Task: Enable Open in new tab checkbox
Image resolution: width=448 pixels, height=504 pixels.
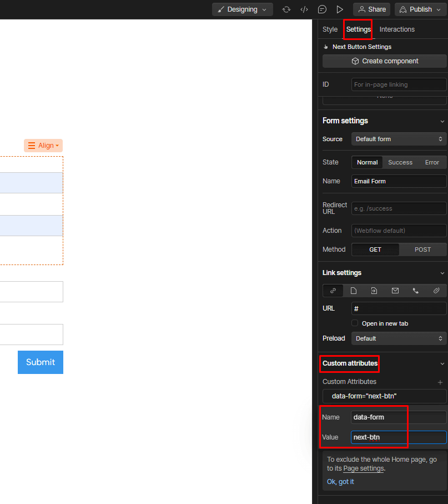Action: 355,323
